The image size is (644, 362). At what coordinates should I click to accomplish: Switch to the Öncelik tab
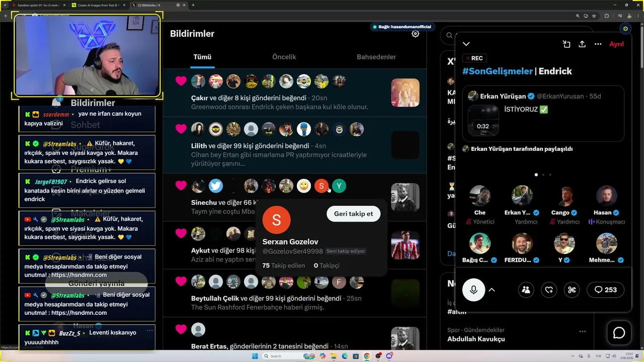pyautogui.click(x=284, y=57)
